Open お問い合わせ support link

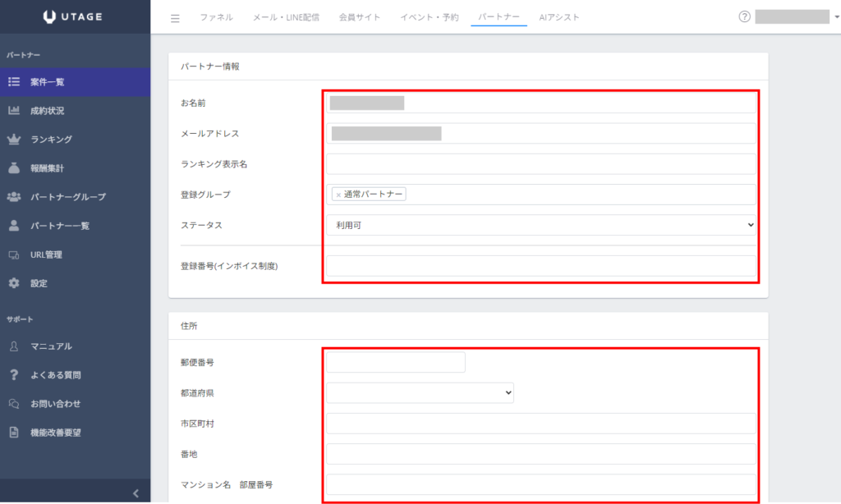coord(55,404)
